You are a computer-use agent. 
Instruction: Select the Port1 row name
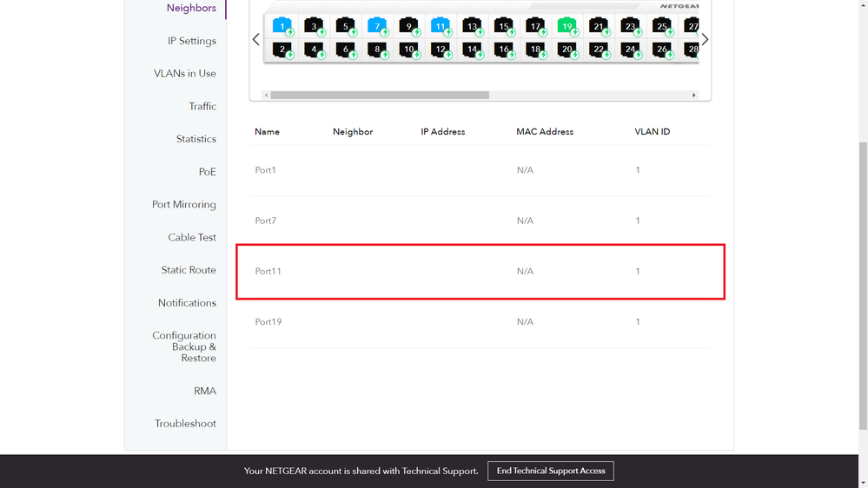265,170
